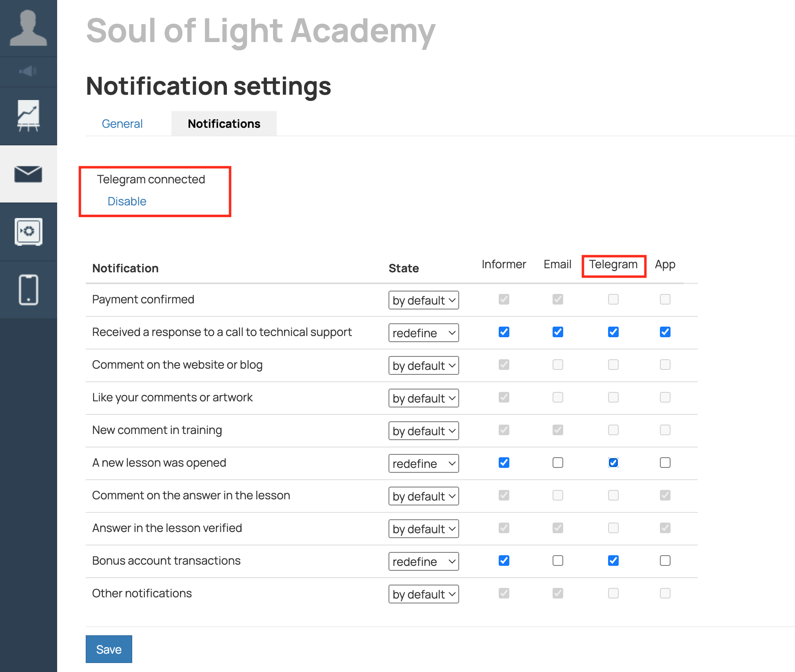
Task: Switch to the General tab
Action: (122, 124)
